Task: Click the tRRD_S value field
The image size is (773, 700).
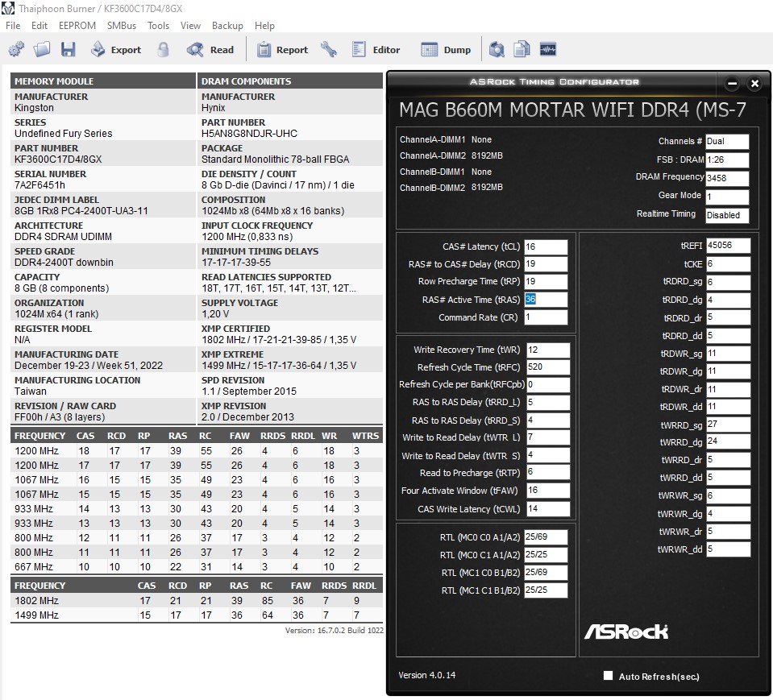Action: [x=548, y=420]
